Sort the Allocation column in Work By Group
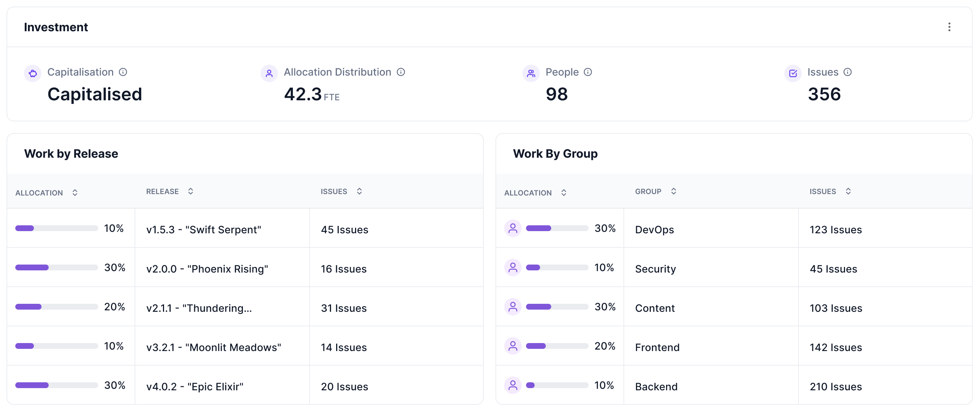The height and width of the screenshot is (415, 980). [x=564, y=193]
